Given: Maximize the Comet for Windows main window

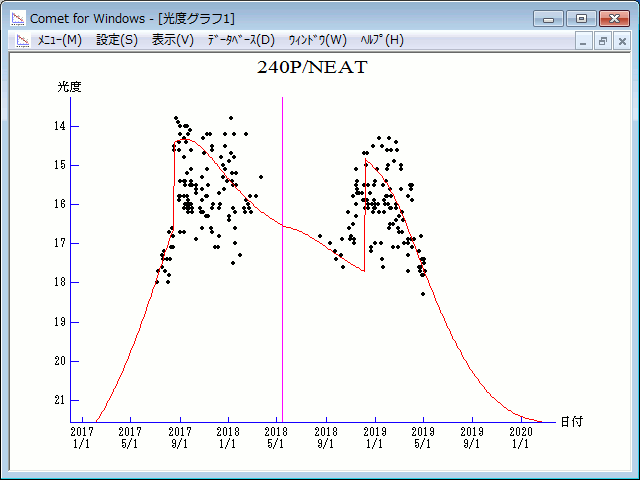Looking at the screenshot, I should [x=579, y=18].
